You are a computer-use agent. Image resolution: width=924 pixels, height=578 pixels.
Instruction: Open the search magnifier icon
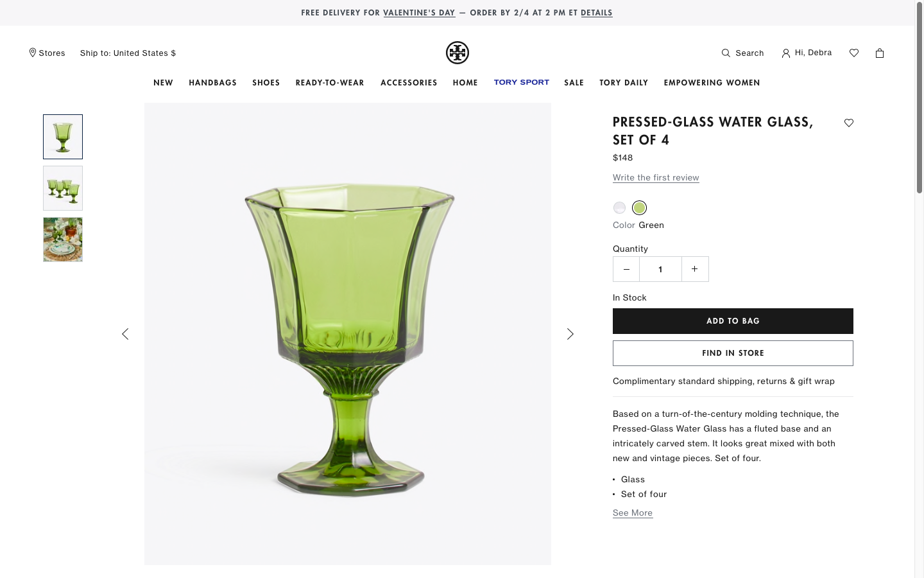coord(726,53)
